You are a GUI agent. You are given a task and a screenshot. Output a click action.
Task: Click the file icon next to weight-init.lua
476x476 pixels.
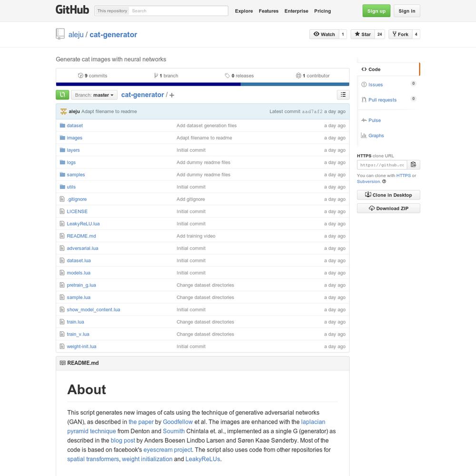[x=62, y=347]
